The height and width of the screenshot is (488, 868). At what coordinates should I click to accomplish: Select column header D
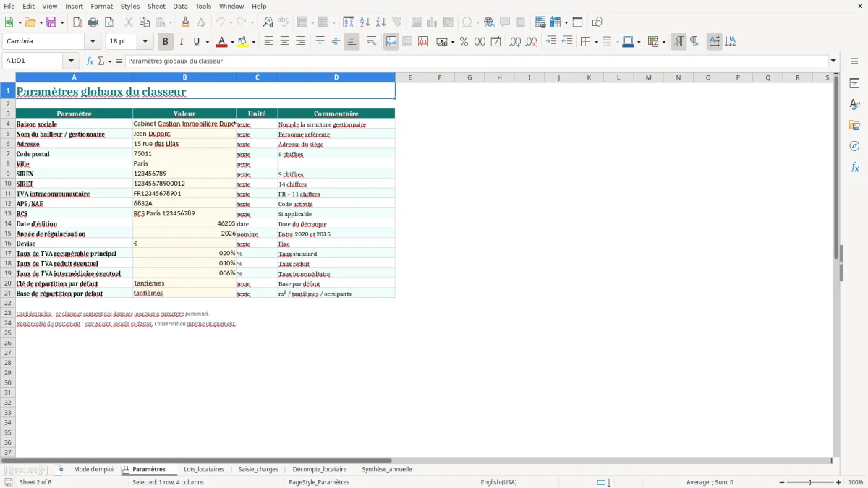coord(336,77)
